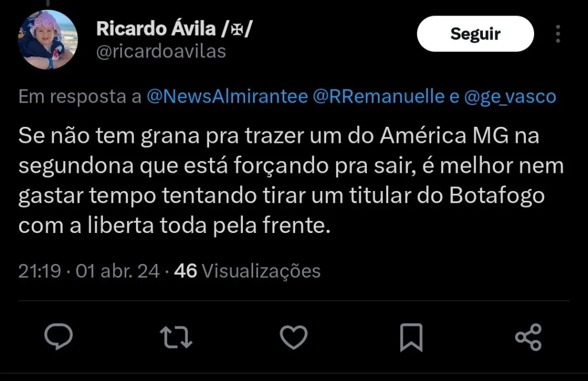Screen dimensions: 588x381
Task: Open Ricardo Ávila's profile picture
Action: point(47,40)
